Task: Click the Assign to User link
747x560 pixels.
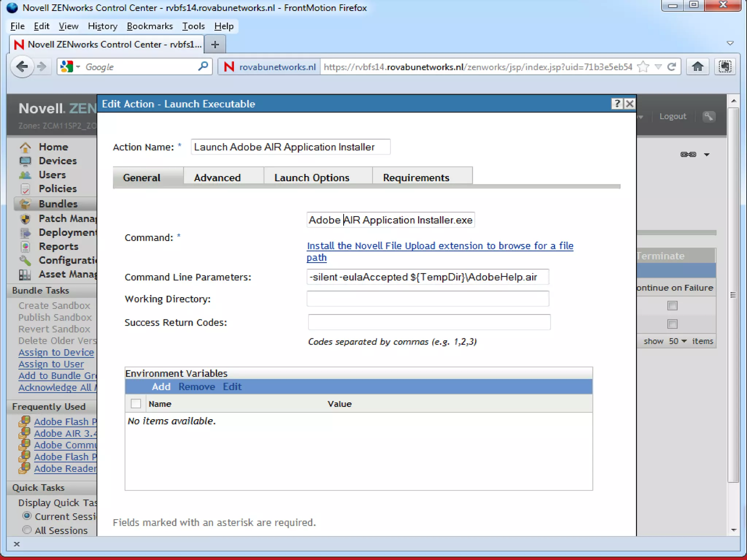Action: 51,364
